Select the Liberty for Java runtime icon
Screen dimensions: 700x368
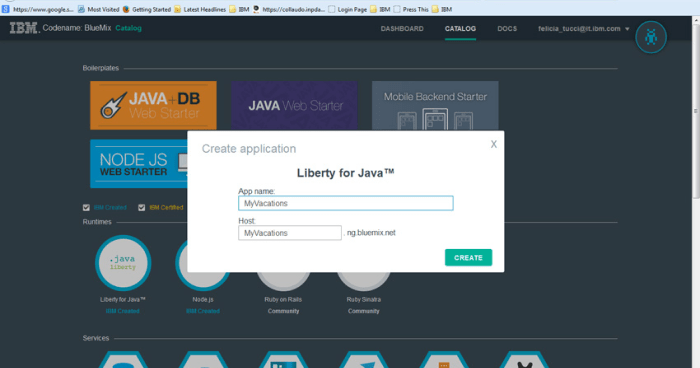123,263
